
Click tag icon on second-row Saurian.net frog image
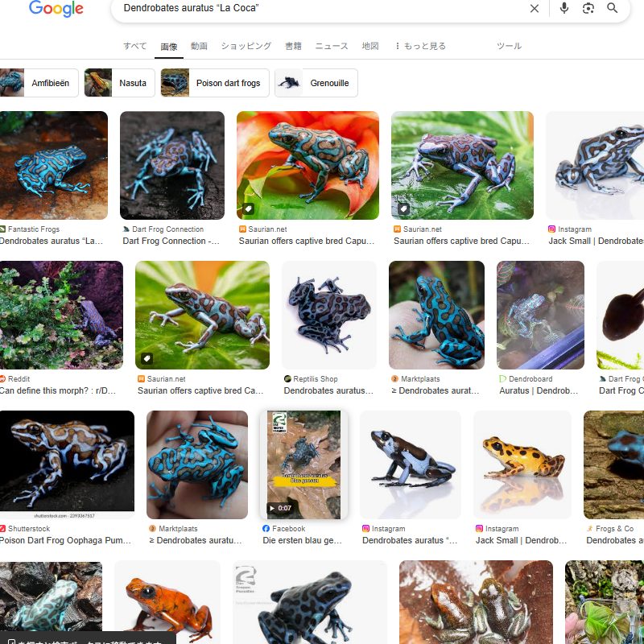(x=147, y=358)
